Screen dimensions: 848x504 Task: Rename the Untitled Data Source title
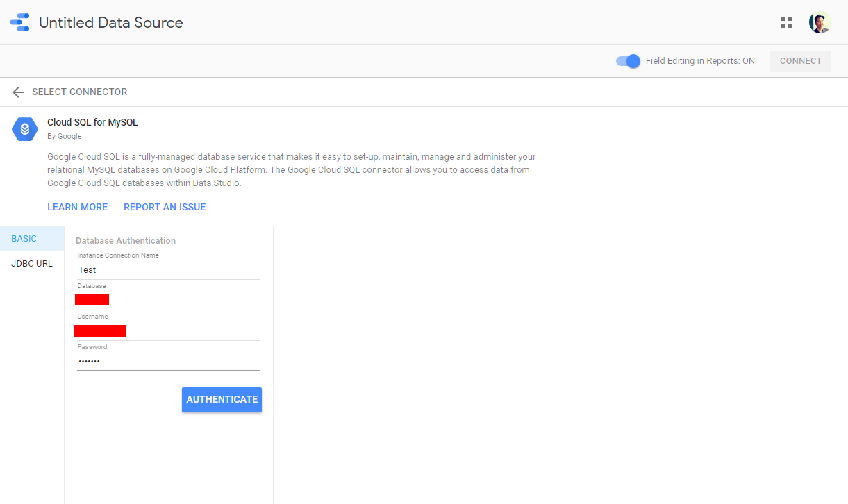[111, 22]
